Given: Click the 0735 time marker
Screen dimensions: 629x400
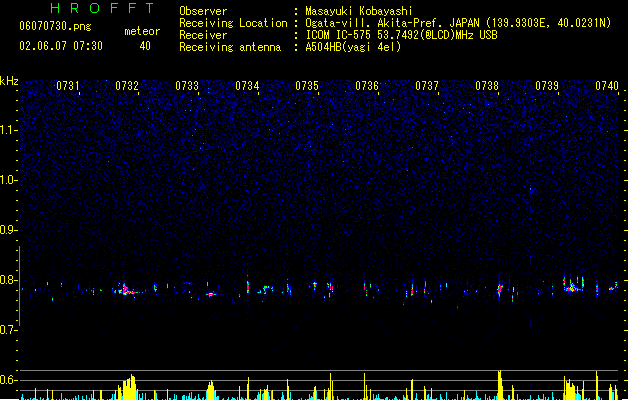Looking at the screenshot, I should pos(307,86).
